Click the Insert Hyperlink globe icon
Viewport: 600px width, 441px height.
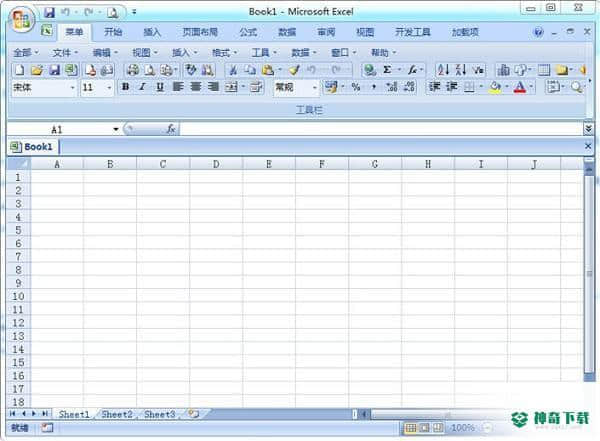pos(370,70)
